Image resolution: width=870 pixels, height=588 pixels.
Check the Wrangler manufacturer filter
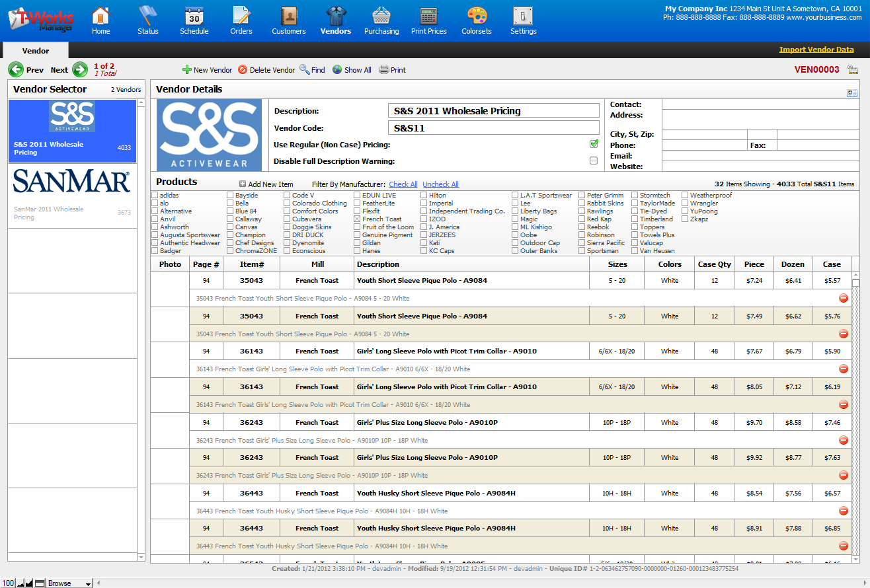(x=685, y=203)
